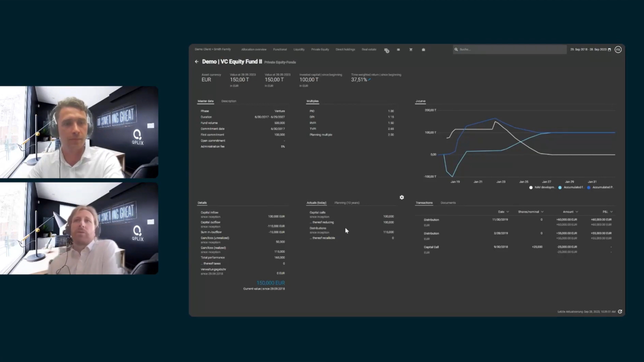The height and width of the screenshot is (362, 644).
Task: Go to Private Equity navigation link
Action: click(x=320, y=50)
